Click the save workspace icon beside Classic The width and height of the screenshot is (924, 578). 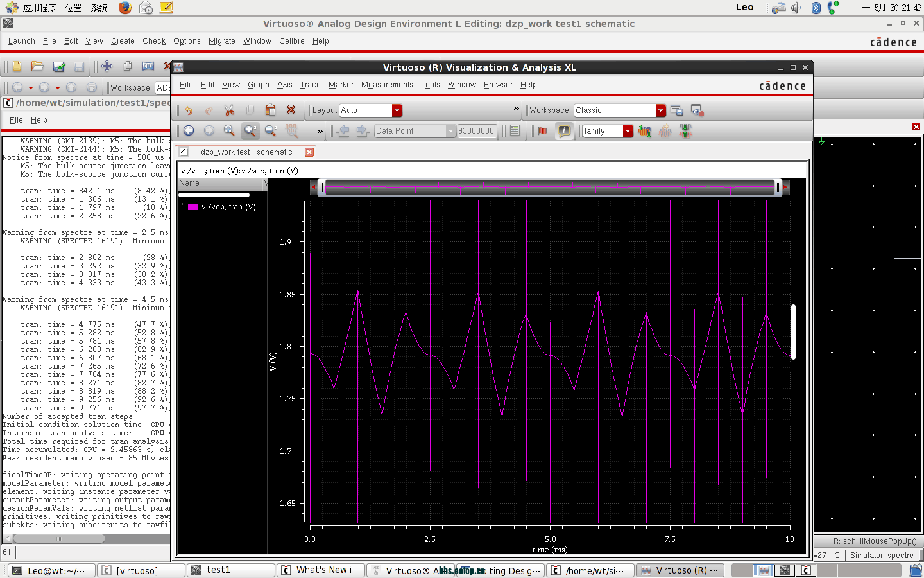(676, 110)
